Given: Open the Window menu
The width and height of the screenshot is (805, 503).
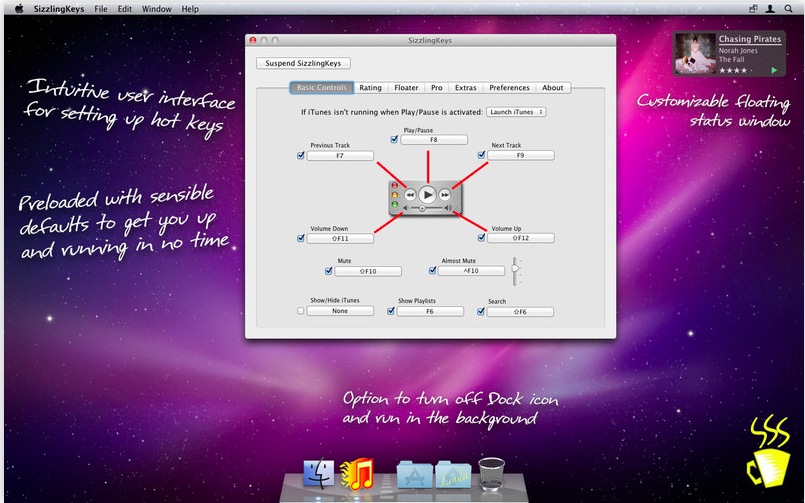Looking at the screenshot, I should pyautogui.click(x=157, y=9).
